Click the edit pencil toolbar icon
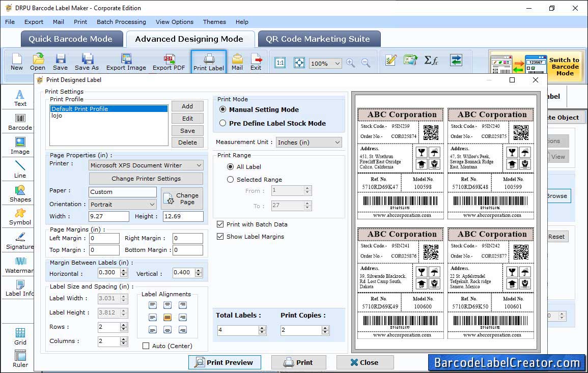Image resolution: width=588 pixels, height=373 pixels. 391,60
